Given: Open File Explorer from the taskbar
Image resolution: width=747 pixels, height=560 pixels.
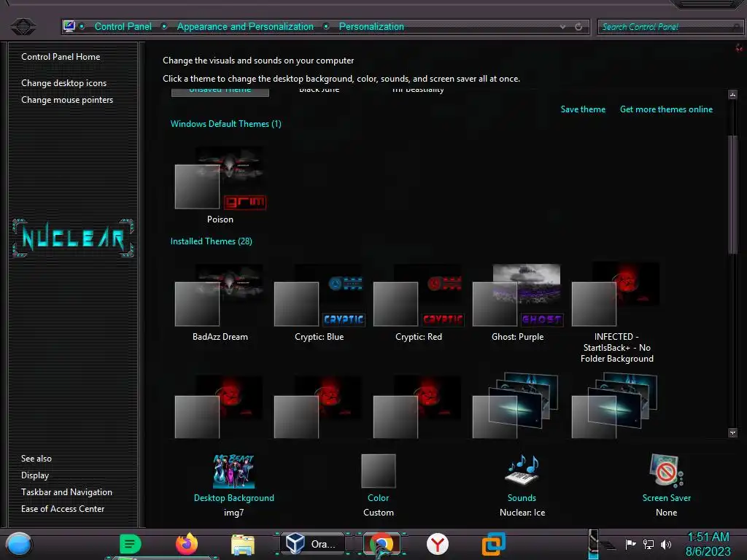Looking at the screenshot, I should pos(242,544).
